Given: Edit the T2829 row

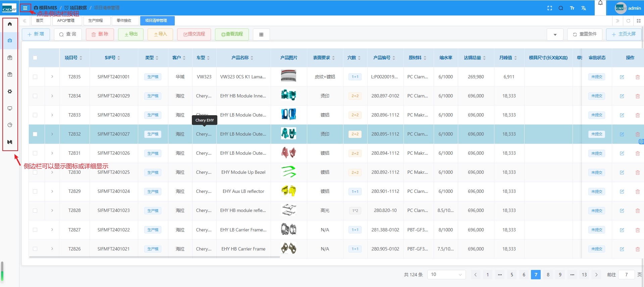Looking at the screenshot, I should coord(622,192).
